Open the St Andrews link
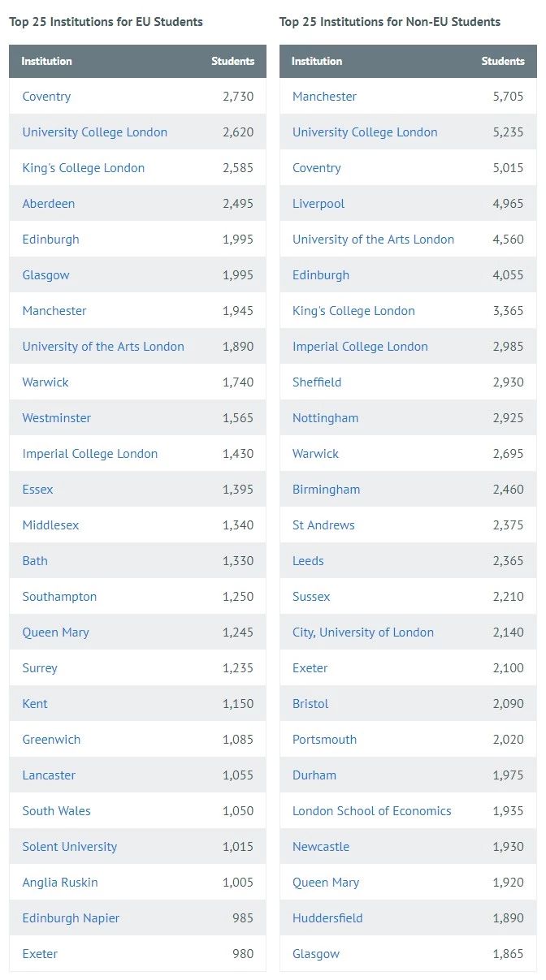This screenshot has width=546, height=980. pos(323,525)
